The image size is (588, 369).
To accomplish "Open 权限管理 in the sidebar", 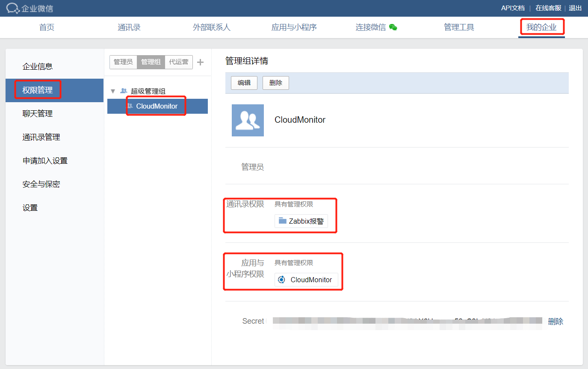I will 54,90.
